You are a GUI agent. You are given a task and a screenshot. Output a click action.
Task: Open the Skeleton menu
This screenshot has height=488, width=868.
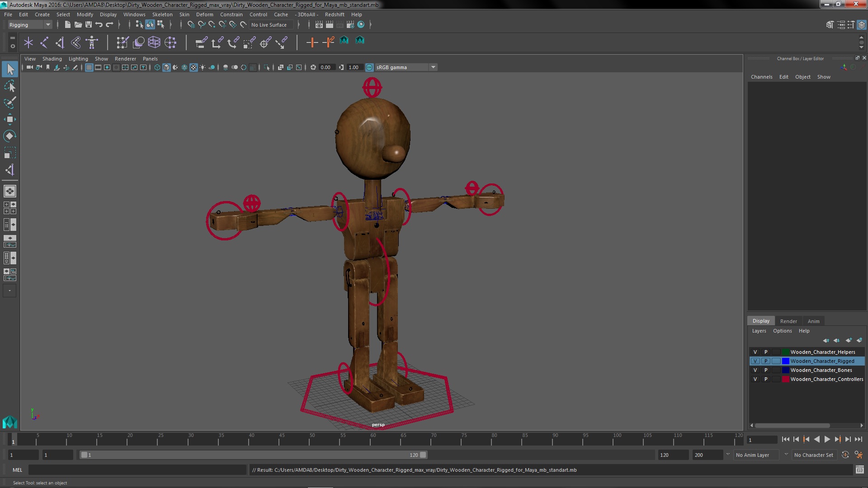point(162,14)
